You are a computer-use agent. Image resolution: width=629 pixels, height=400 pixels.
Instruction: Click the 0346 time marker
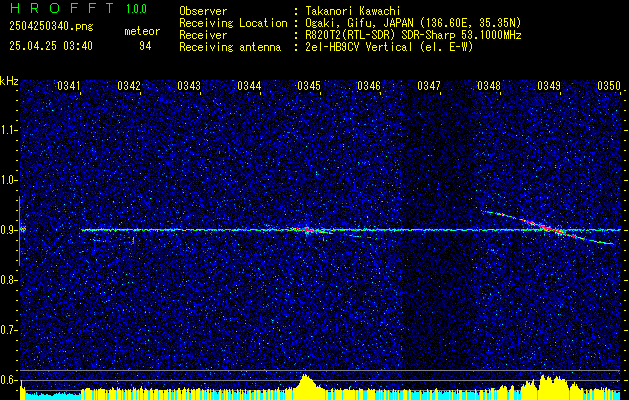click(x=369, y=86)
